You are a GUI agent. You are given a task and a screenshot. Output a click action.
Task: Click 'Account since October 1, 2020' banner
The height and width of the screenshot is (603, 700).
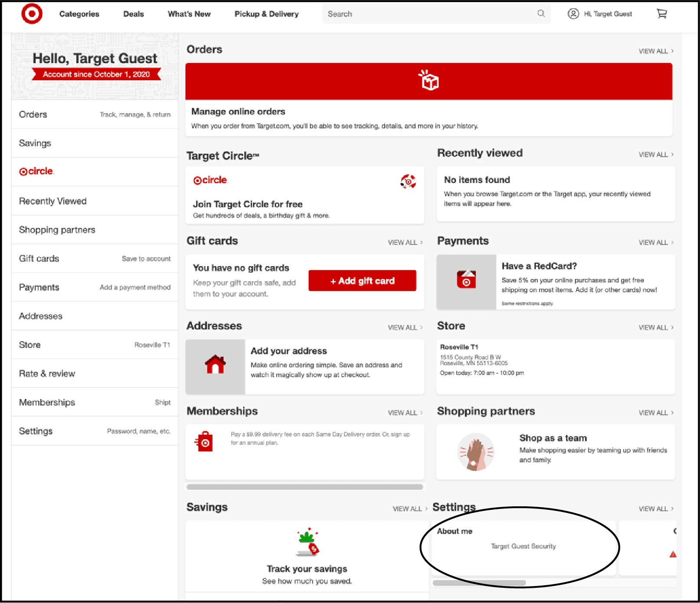click(x=96, y=75)
